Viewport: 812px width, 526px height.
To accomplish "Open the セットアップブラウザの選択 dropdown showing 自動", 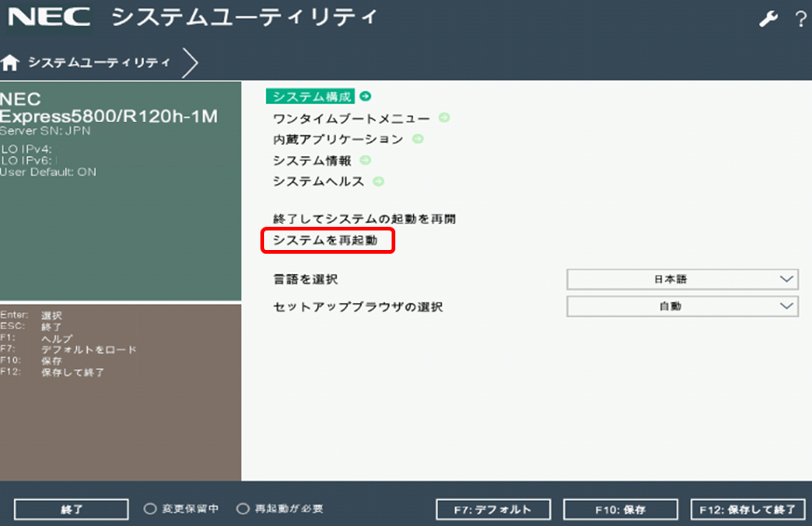I will (683, 306).
